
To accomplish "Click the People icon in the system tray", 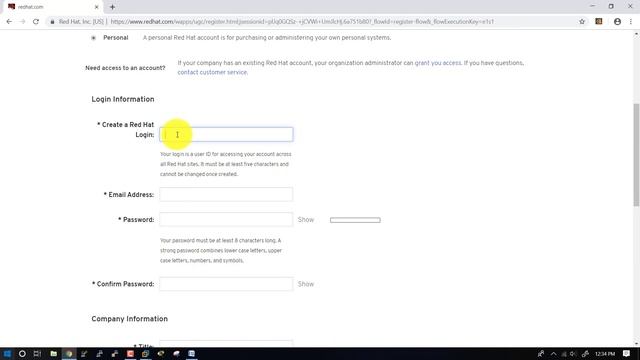I will 541,354.
